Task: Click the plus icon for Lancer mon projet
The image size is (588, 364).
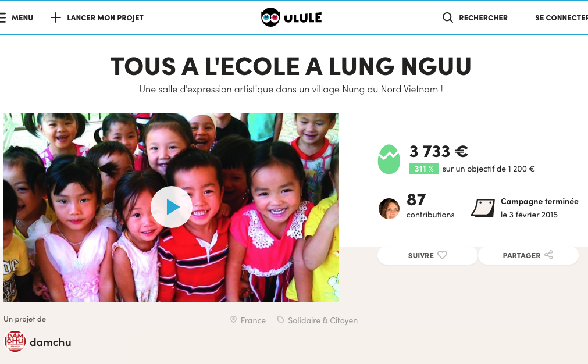Action: pyautogui.click(x=55, y=17)
